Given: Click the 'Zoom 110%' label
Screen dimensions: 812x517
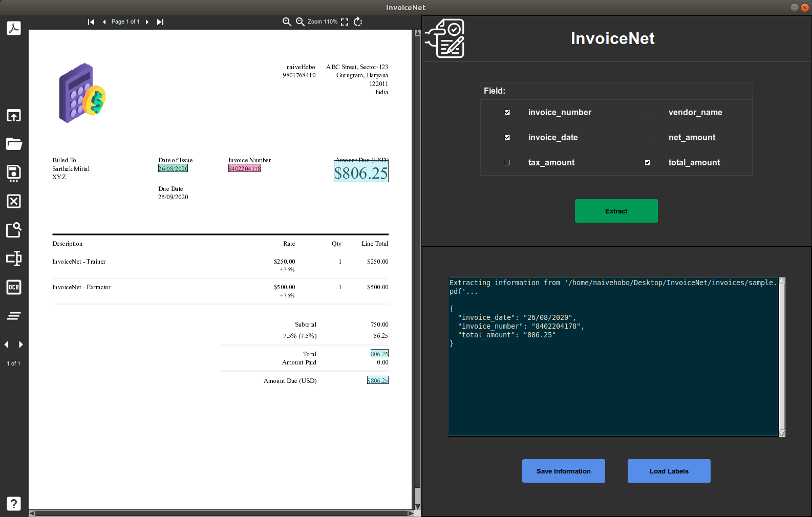Looking at the screenshot, I should tap(323, 22).
